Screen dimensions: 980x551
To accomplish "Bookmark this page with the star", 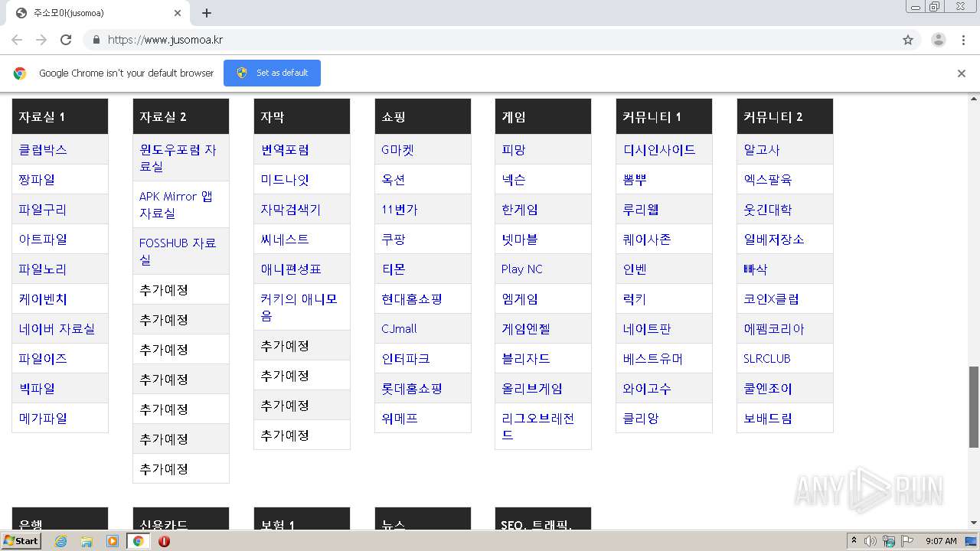I will tap(908, 40).
